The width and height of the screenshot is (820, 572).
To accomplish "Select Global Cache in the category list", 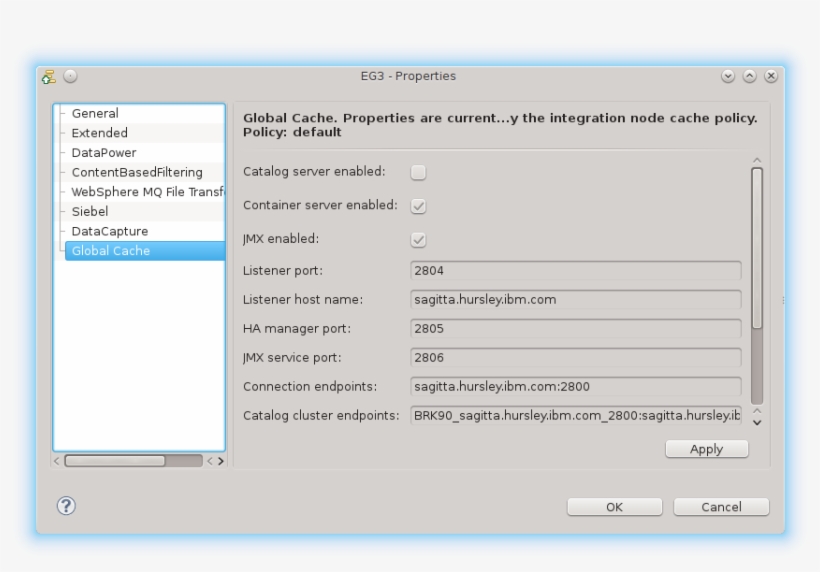I will pyautogui.click(x=111, y=251).
